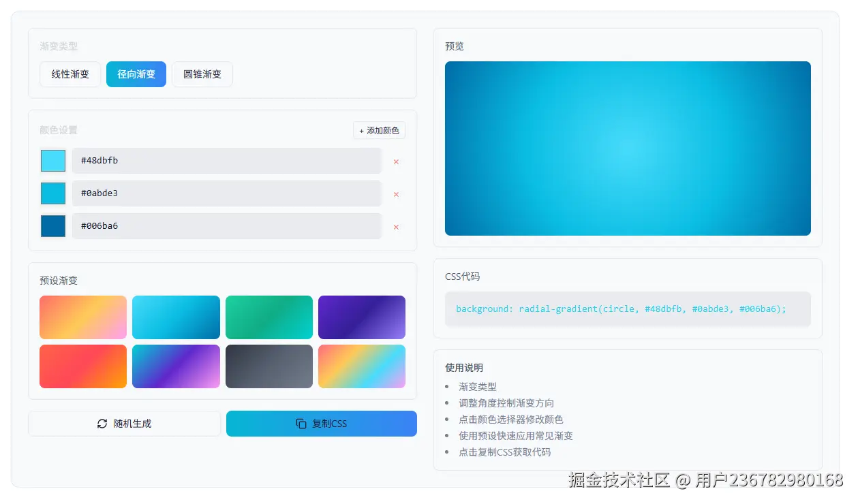Open the #48dbfb color picker swatch
The height and width of the screenshot is (504, 858).
(52, 161)
